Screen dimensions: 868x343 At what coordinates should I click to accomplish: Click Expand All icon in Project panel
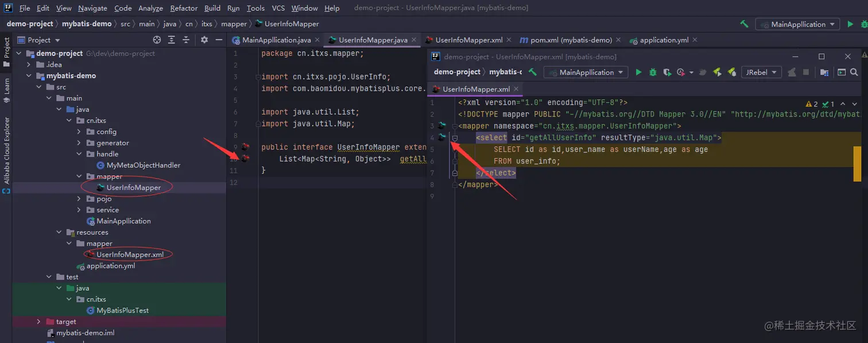tap(172, 40)
